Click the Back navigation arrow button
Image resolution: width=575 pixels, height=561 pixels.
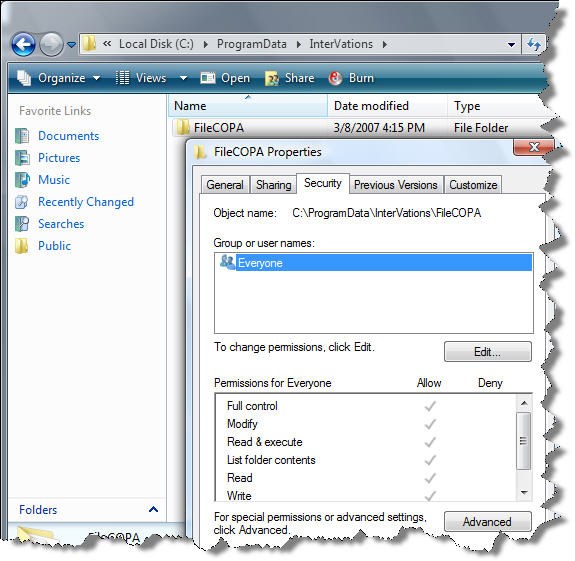(23, 45)
